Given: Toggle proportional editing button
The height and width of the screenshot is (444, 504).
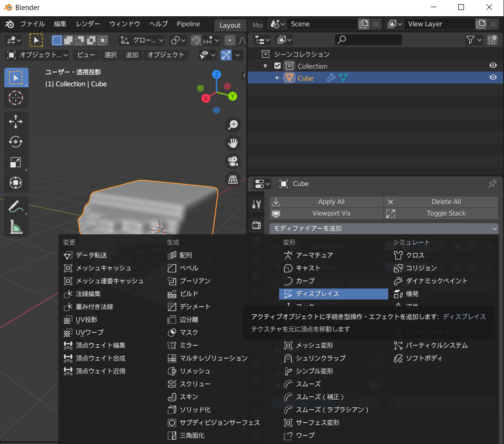Looking at the screenshot, I should pyautogui.click(x=230, y=40).
